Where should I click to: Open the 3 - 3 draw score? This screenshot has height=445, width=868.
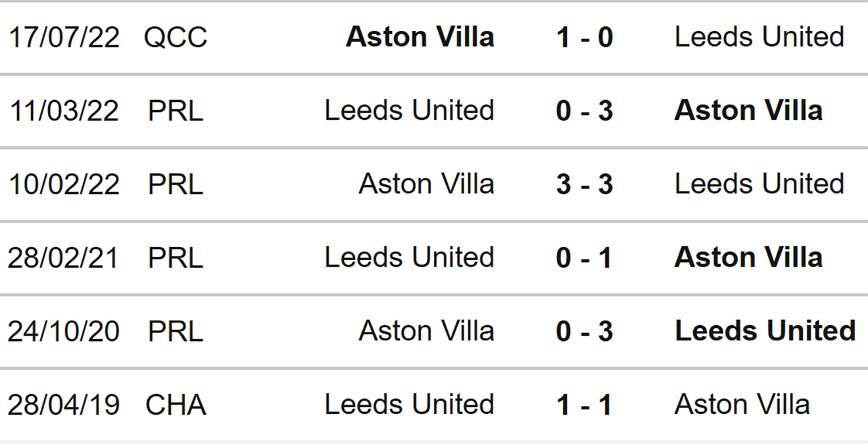(x=584, y=184)
